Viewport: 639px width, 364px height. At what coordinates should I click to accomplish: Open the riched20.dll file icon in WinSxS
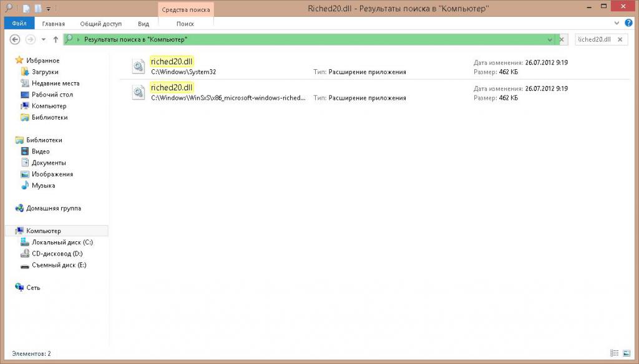pos(138,92)
